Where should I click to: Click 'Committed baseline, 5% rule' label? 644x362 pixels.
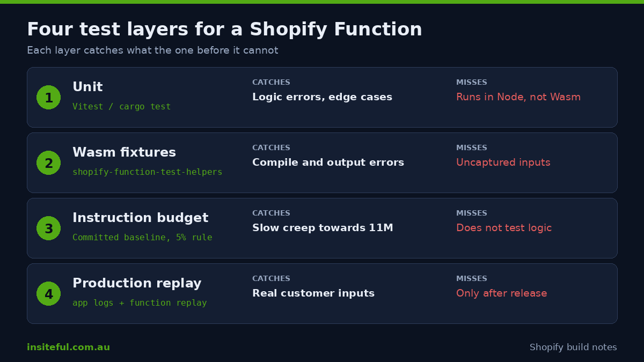(x=142, y=238)
